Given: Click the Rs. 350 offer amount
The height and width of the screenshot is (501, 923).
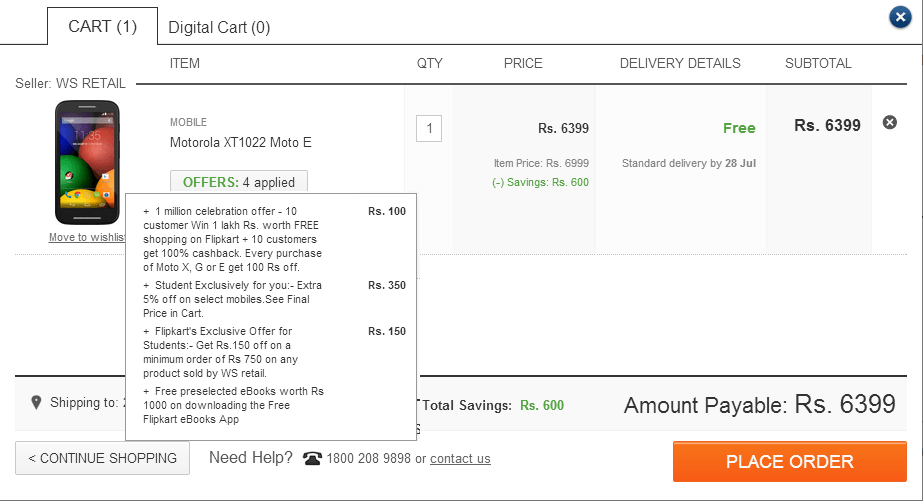Looking at the screenshot, I should tap(387, 285).
